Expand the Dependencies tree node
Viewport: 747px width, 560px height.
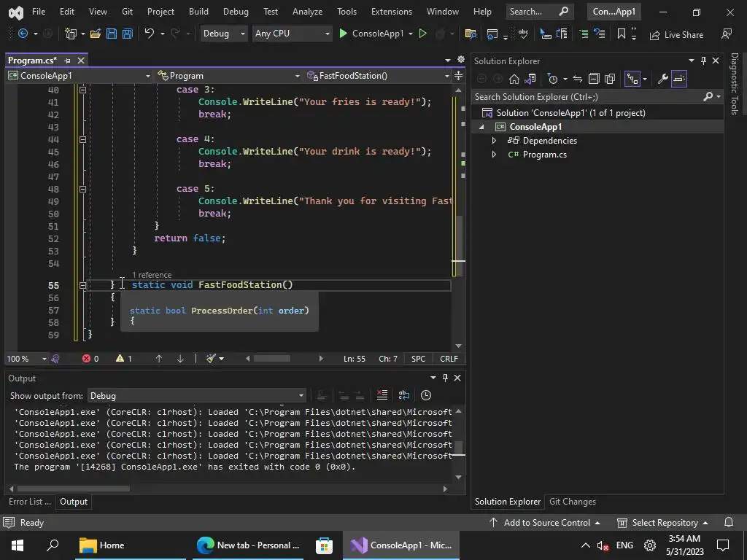pyautogui.click(x=494, y=141)
